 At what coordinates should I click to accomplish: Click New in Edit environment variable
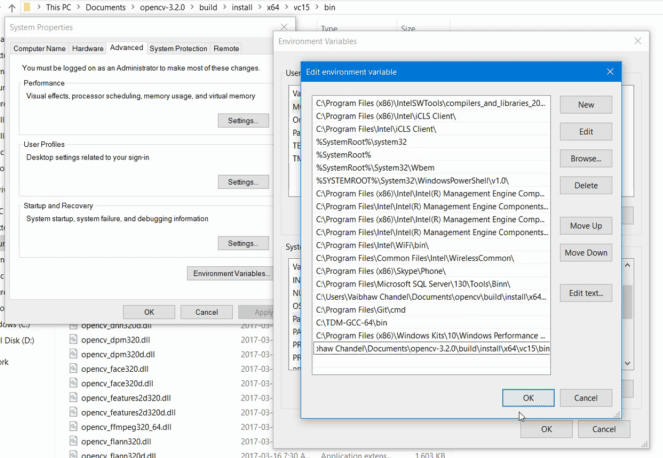[x=586, y=105]
